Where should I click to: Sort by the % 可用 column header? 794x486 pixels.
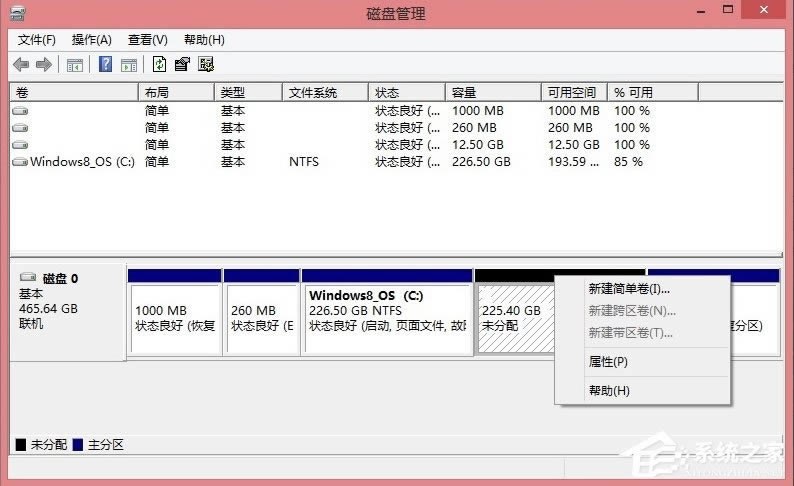point(653,93)
